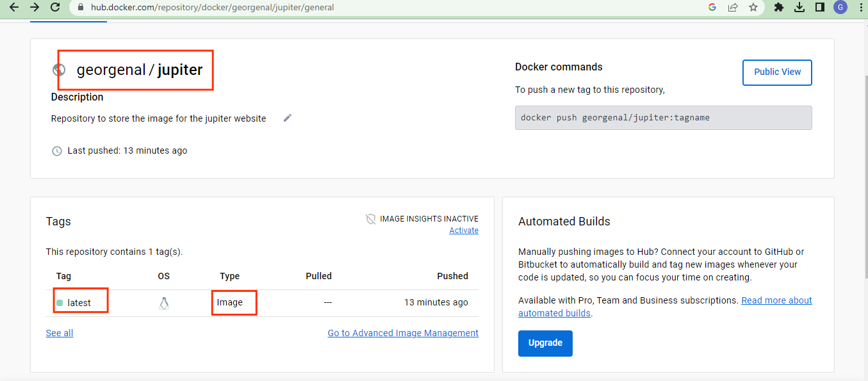Image resolution: width=868 pixels, height=381 pixels.
Task: Click the Automated Builds heading
Action: pos(564,222)
